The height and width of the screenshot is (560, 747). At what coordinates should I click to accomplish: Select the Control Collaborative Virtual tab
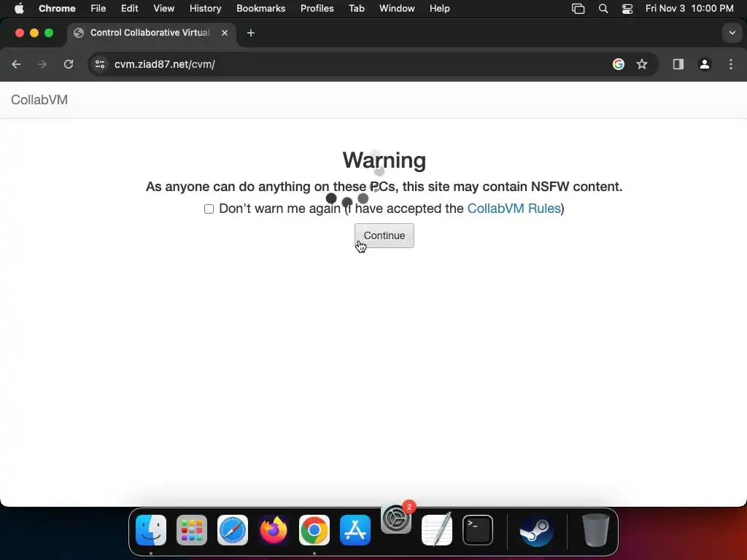coord(150,33)
